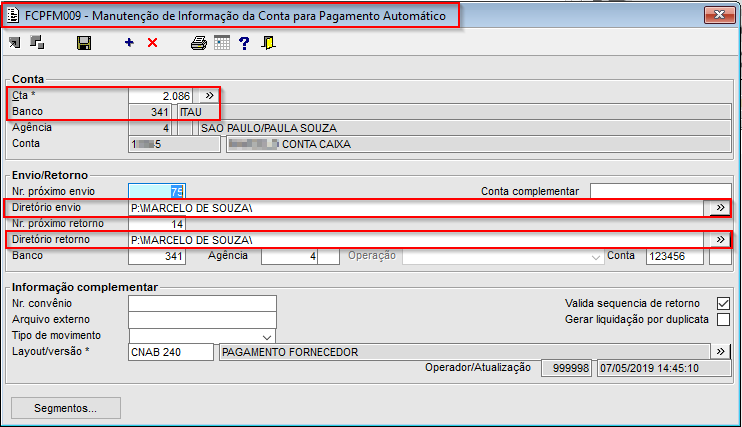Viewport: 742px width, 427px height.
Task: Click the Arquivo externo field
Action: click(202, 320)
